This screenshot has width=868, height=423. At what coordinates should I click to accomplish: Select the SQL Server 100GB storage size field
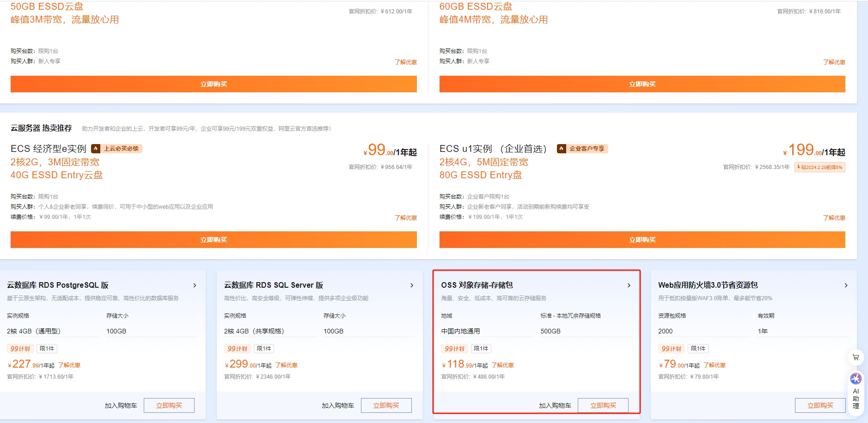tap(369, 331)
